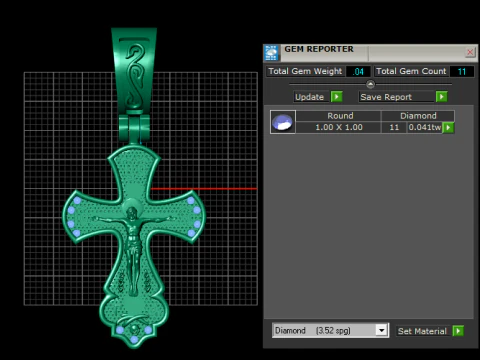The width and height of the screenshot is (480, 360).
Task: Click the Diamond material cell in gem row
Action: [418, 116]
